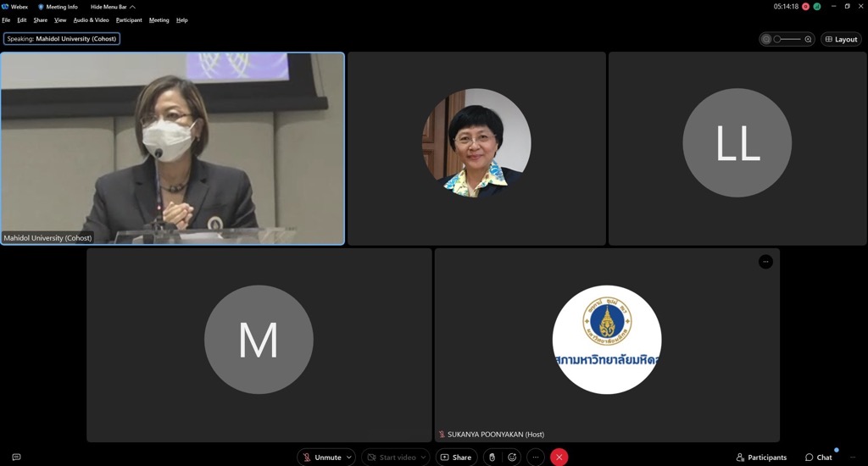Viewport: 868px width, 466px height.
Task: Click the red recording indicator icon
Action: click(805, 6)
